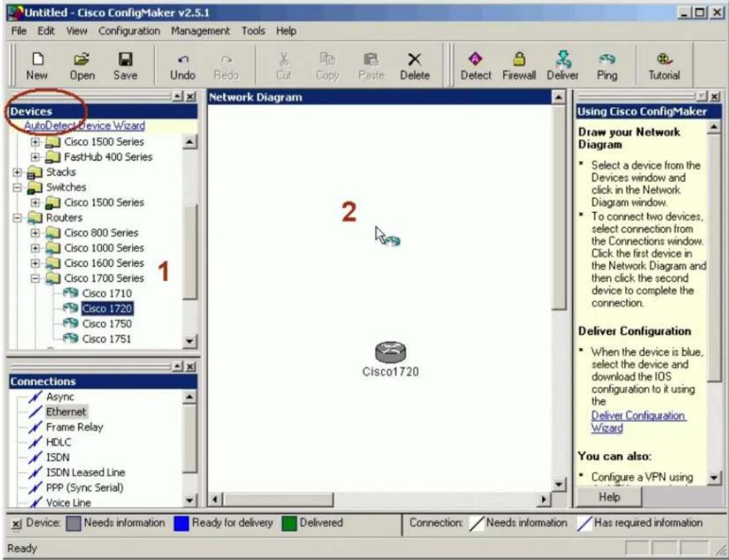Image resolution: width=729 pixels, height=560 pixels.
Task: Open the Tools menu
Action: coord(253,31)
